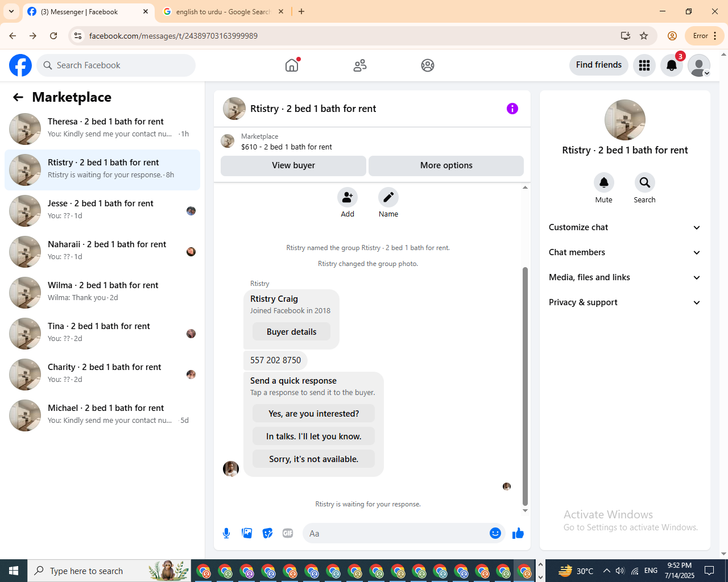The image size is (728, 582).
Task: Select the Messenger Facebook tab
Action: tap(89, 11)
